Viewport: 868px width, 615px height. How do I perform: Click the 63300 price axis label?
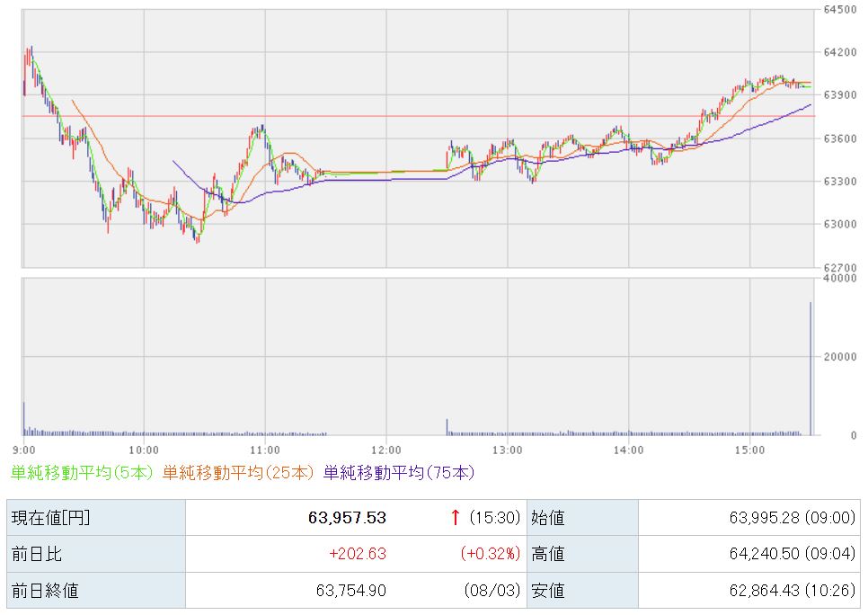tap(840, 182)
